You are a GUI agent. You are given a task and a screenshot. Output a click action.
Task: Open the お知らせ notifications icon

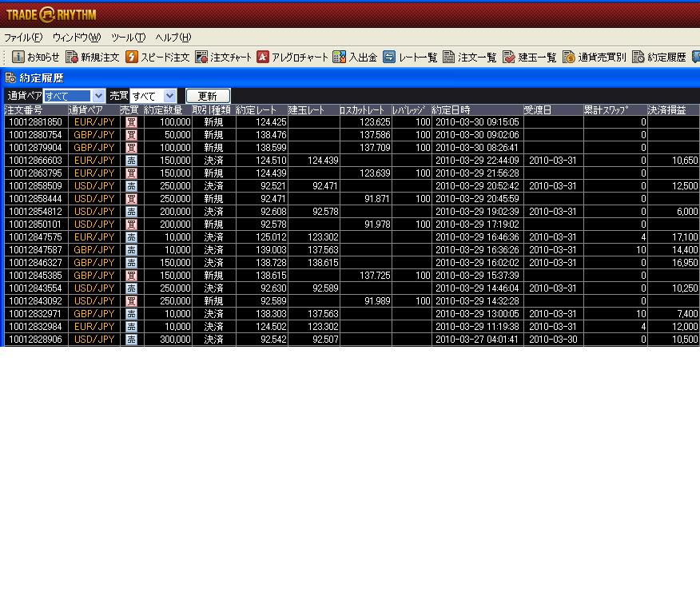(36, 58)
